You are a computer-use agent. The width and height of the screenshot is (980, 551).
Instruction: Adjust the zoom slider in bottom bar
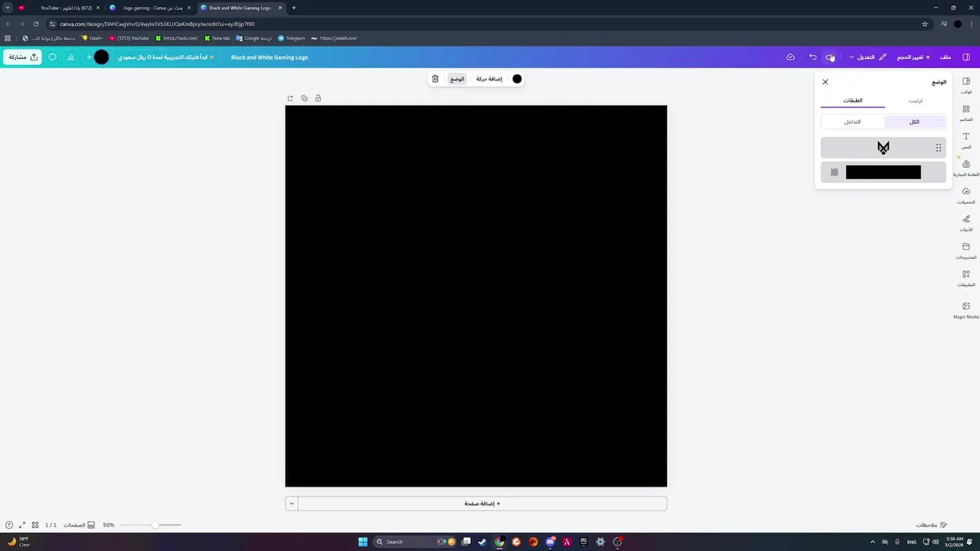coord(155,525)
